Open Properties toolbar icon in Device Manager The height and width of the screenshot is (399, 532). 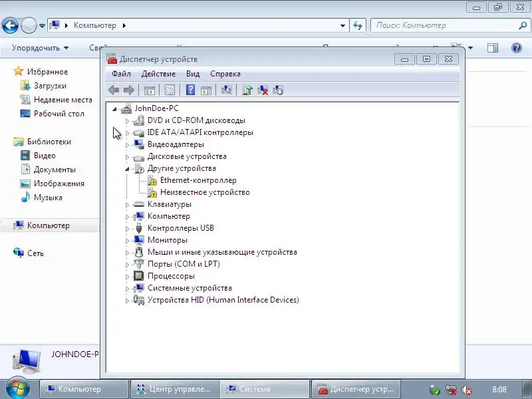[170, 90]
